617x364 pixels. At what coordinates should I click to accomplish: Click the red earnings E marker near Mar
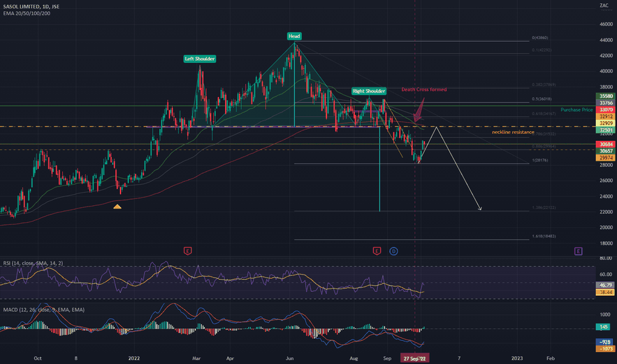pyautogui.click(x=188, y=251)
